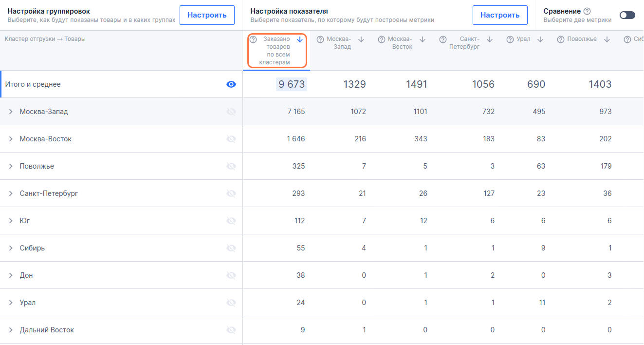The image size is (644, 345).
Task: Click help icon before Урал column header
Action: (510, 39)
